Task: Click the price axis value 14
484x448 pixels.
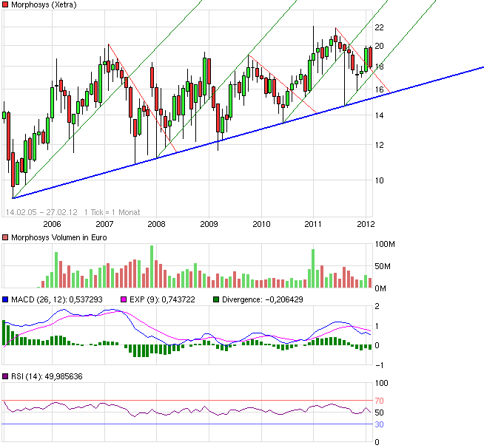Action: [x=379, y=115]
